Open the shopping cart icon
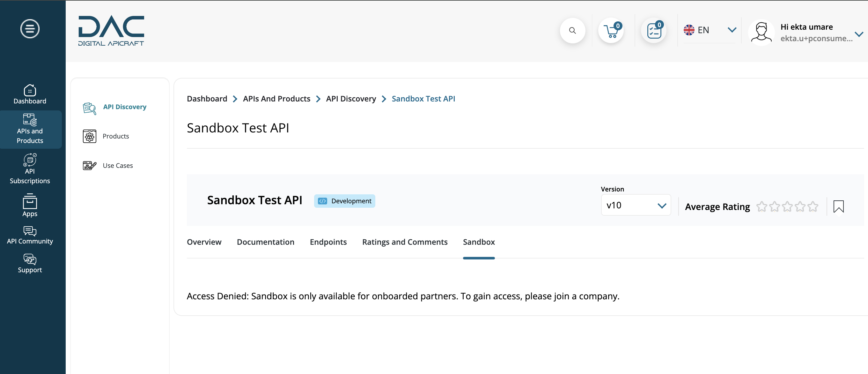 point(611,31)
